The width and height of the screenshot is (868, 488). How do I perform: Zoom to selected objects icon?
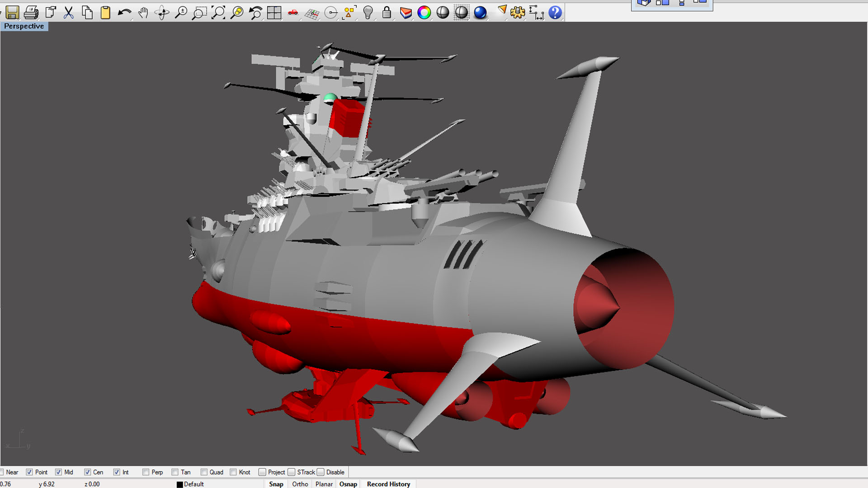pos(237,12)
